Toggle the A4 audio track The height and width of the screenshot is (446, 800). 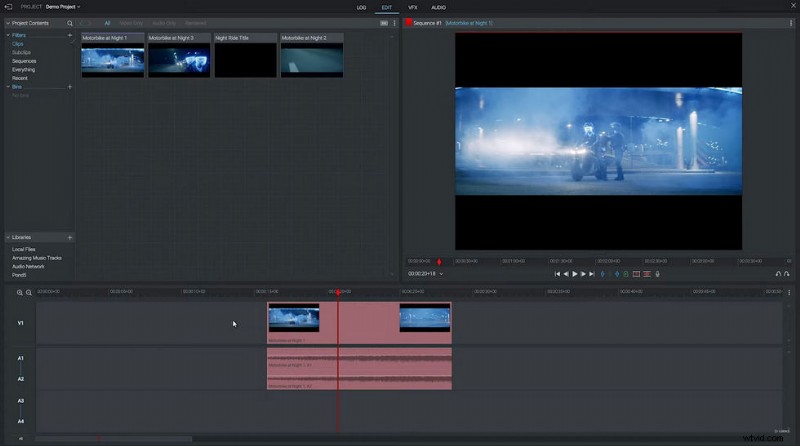click(x=20, y=422)
